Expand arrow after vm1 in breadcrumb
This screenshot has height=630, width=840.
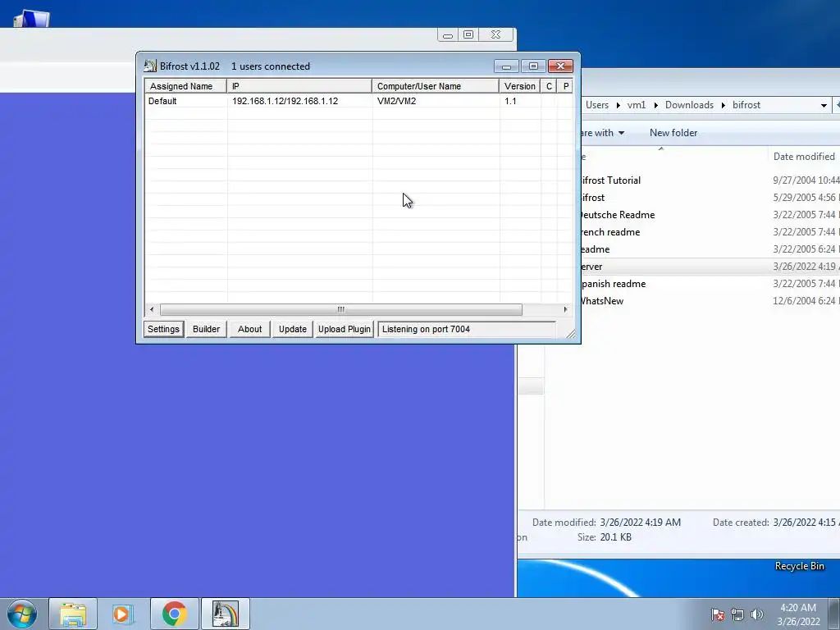click(x=655, y=106)
